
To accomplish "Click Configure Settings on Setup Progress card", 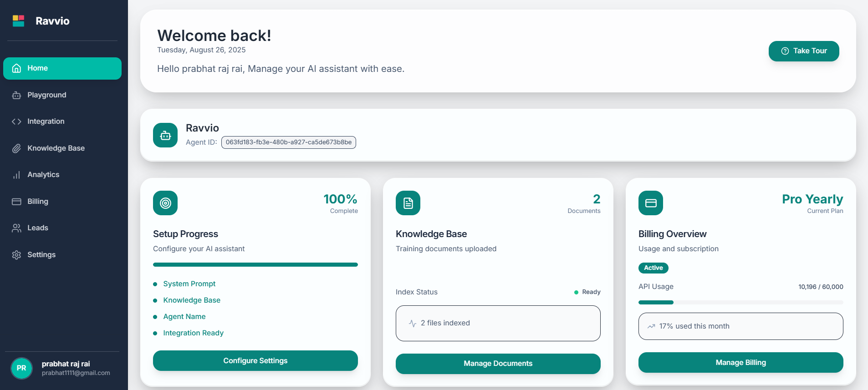I will tap(255, 360).
